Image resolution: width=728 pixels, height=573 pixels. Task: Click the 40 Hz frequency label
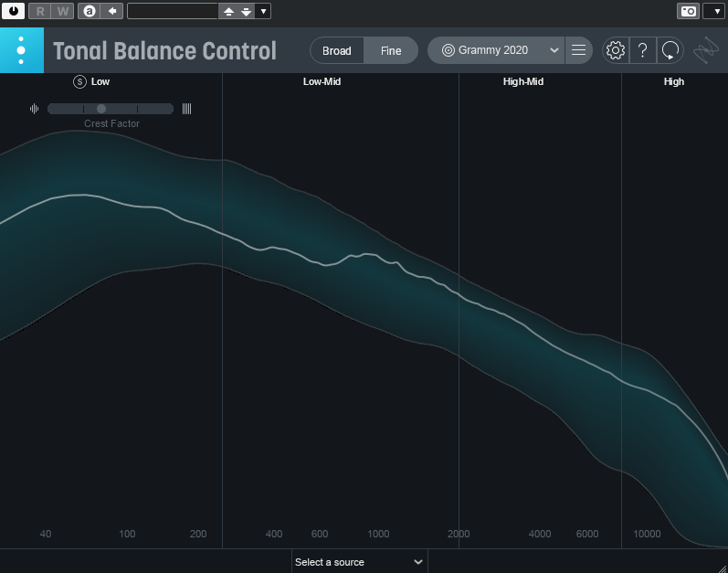46,534
